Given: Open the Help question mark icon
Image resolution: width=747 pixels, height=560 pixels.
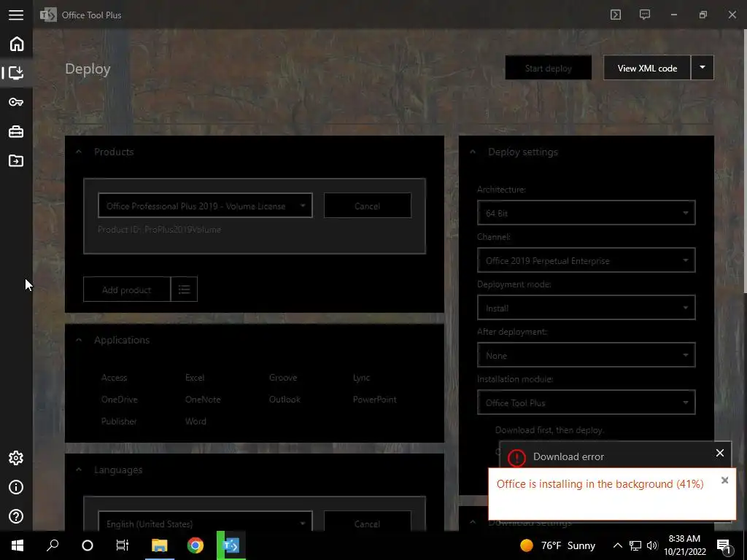Looking at the screenshot, I should pyautogui.click(x=16, y=516).
